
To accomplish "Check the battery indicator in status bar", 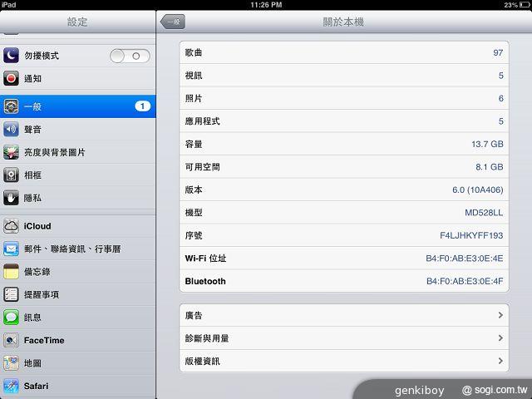I will [525, 5].
